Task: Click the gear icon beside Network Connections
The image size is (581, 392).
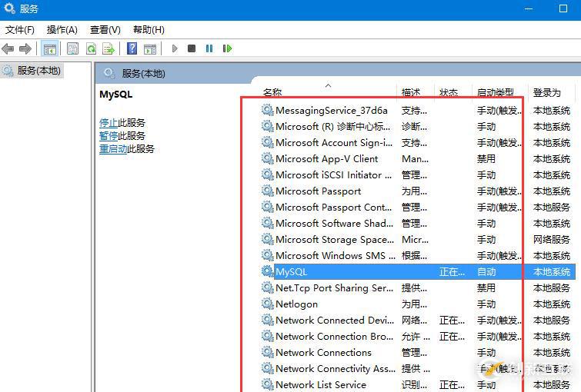Action: 267,352
